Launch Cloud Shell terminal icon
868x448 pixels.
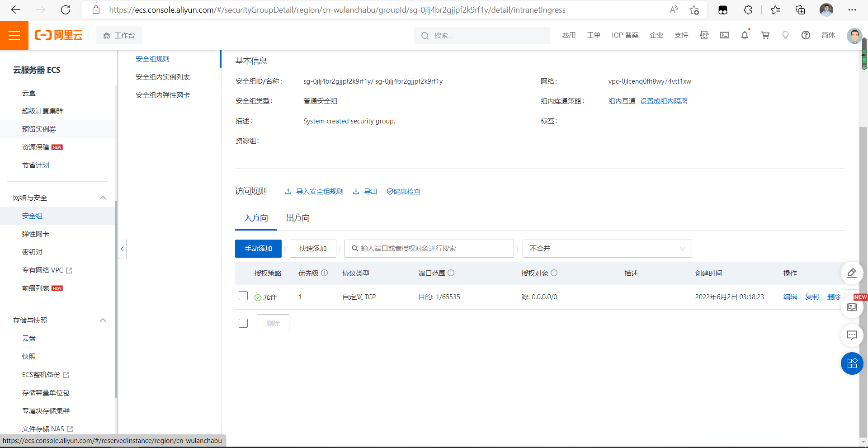point(725,35)
